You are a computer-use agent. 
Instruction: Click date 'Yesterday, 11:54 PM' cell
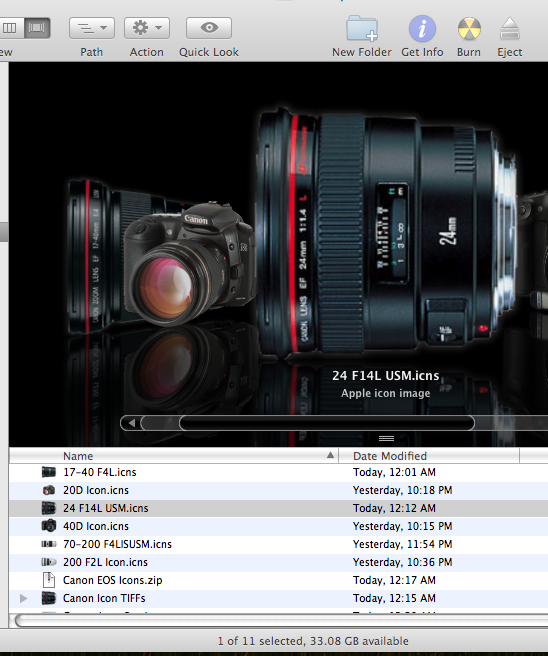coord(402,544)
